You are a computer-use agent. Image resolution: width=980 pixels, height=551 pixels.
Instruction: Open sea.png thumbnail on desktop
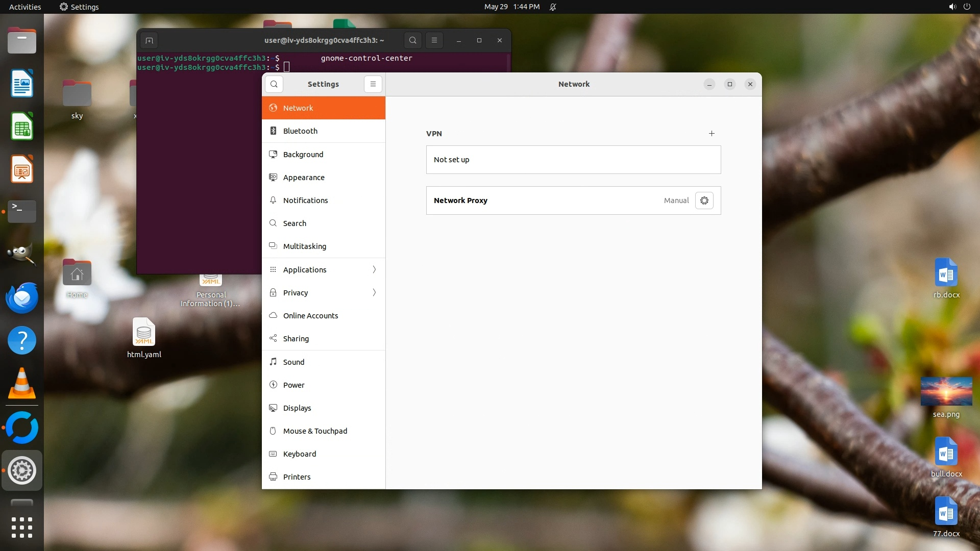coord(946,392)
